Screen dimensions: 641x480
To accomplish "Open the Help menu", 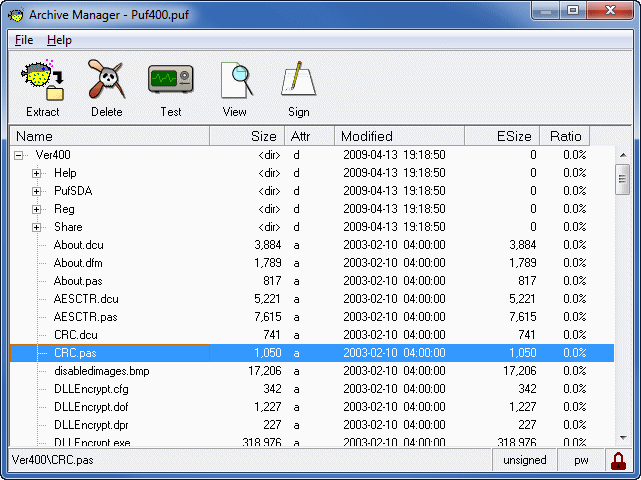I will click(59, 40).
